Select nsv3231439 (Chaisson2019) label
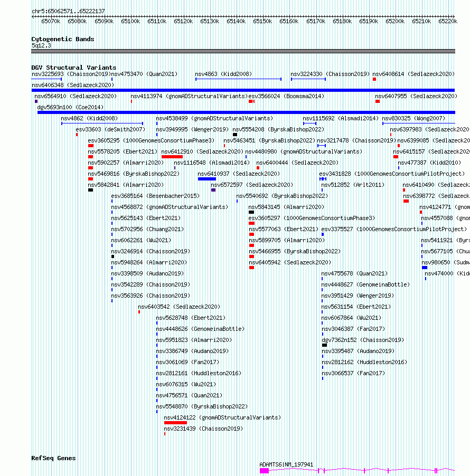The width and height of the screenshot is (470, 476). click(203, 429)
